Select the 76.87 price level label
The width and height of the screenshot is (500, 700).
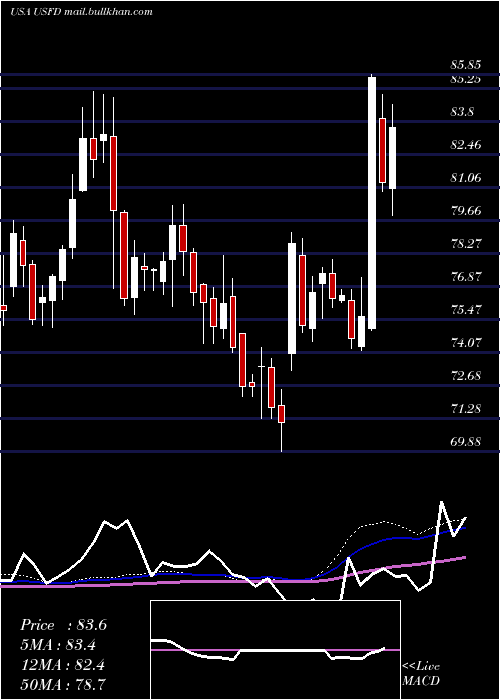point(466,276)
